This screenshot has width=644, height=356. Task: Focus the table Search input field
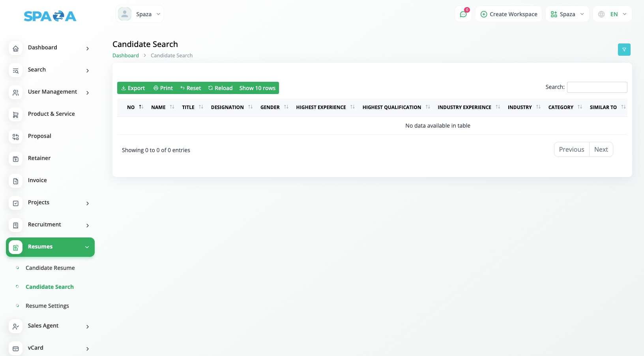(597, 87)
